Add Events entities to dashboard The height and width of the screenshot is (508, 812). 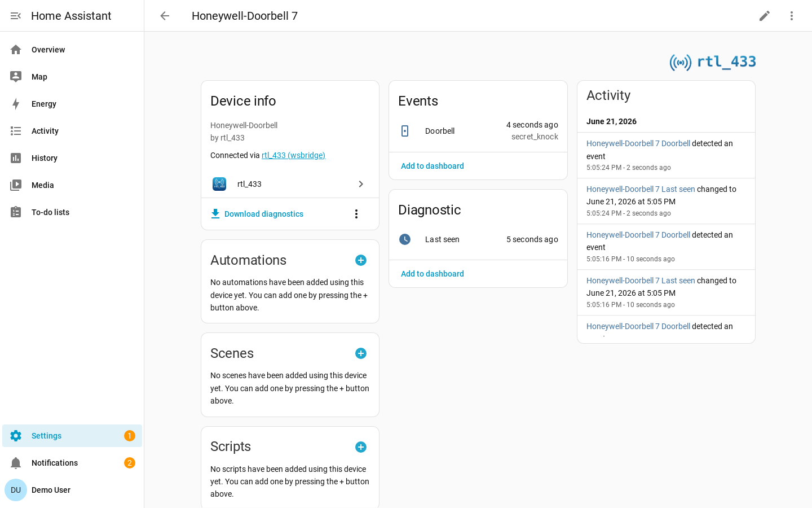(433, 166)
